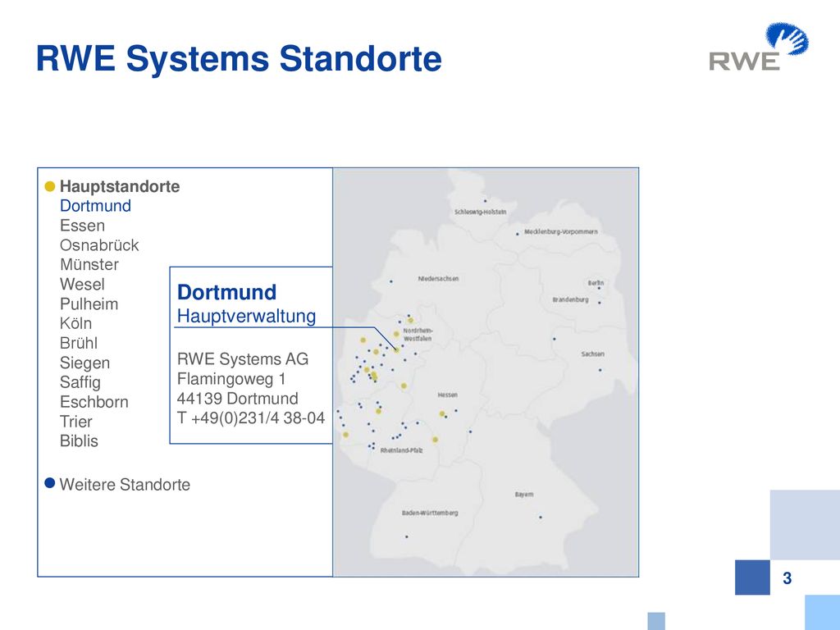Click the yellow Hauptstandorte legend dot

click(50, 186)
